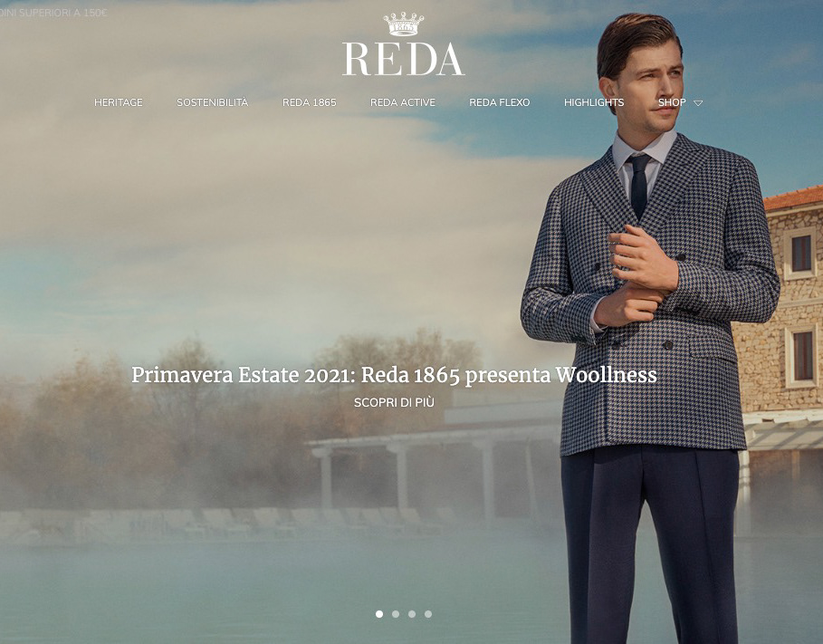Select REDA FLEXO in the navigation
823x644 pixels.
(499, 102)
